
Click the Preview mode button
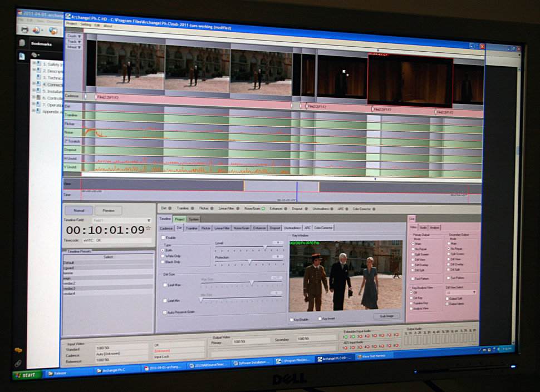click(108, 211)
